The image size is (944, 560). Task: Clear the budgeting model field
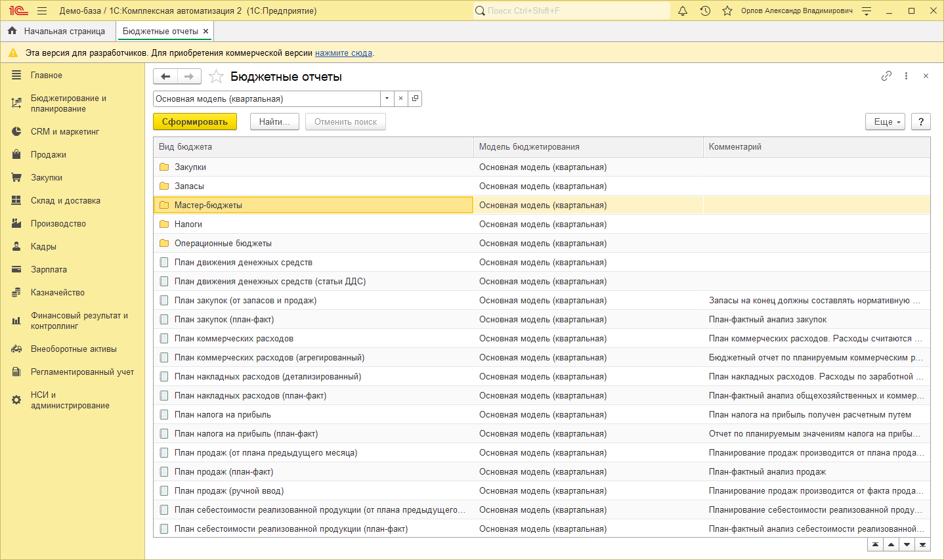pos(400,98)
